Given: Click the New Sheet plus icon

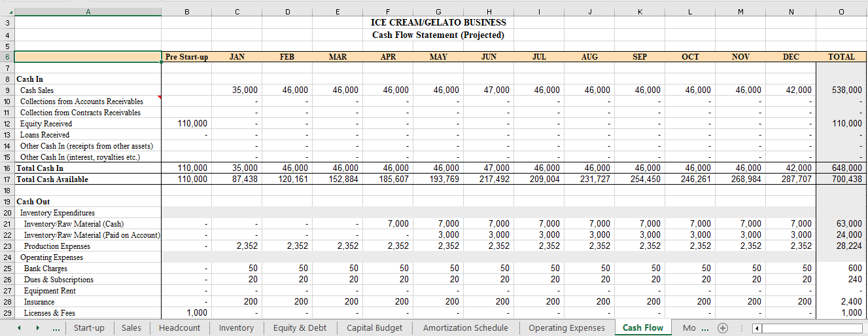Looking at the screenshot, I should click(723, 327).
